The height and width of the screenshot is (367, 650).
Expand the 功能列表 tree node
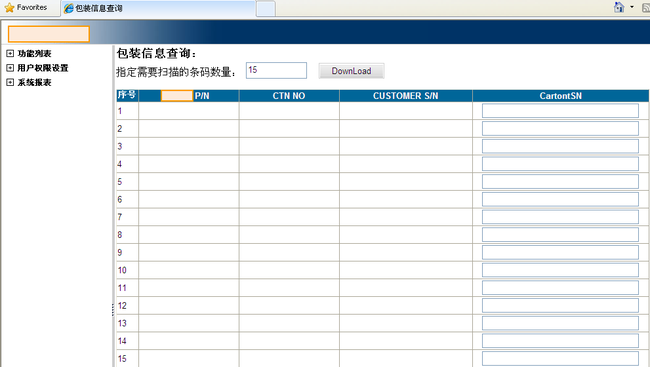pos(10,53)
